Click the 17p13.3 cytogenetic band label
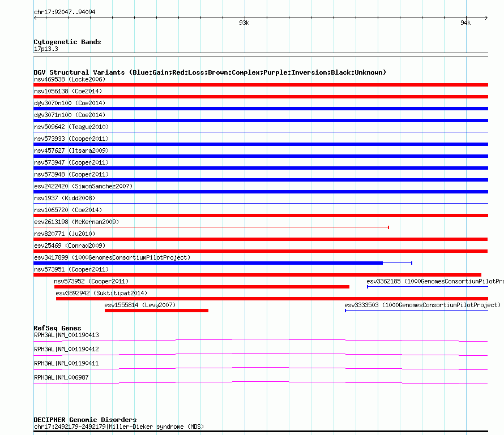The height and width of the screenshot is (435, 504). point(46,49)
